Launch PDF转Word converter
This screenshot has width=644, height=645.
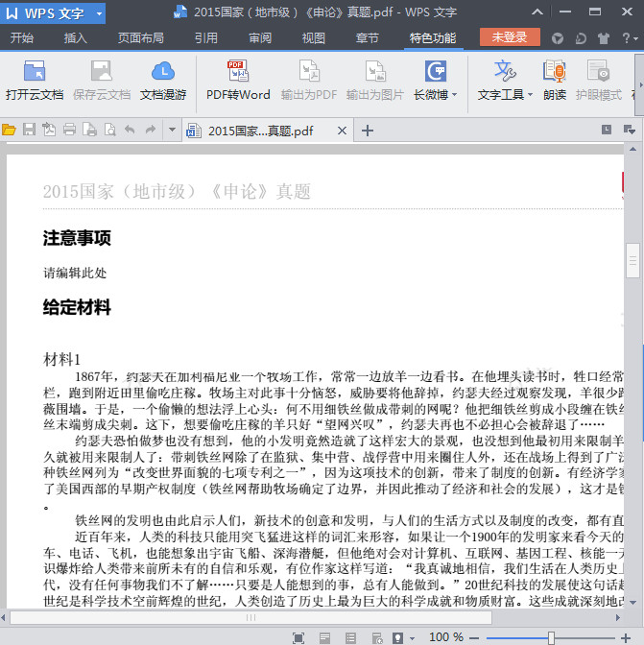tap(238, 81)
